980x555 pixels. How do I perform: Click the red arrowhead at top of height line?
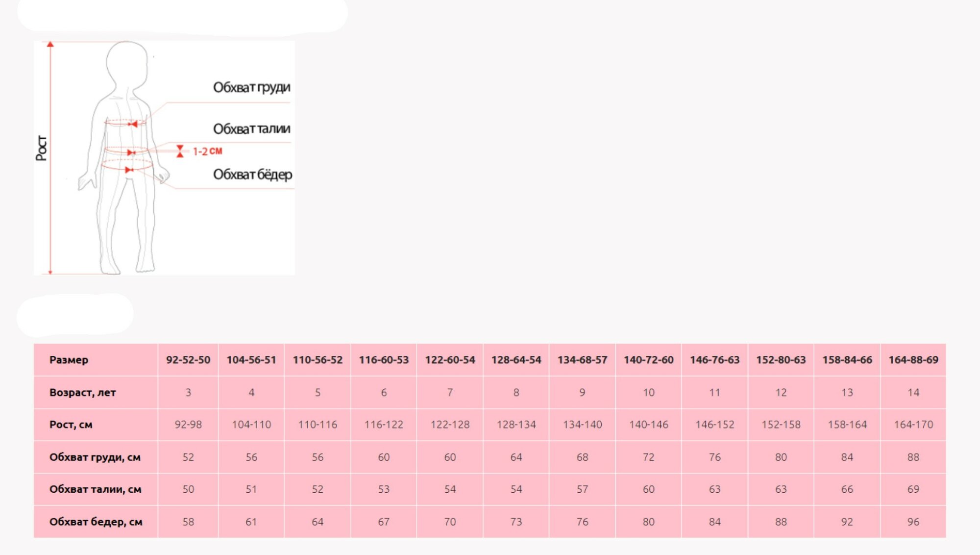pyautogui.click(x=50, y=45)
